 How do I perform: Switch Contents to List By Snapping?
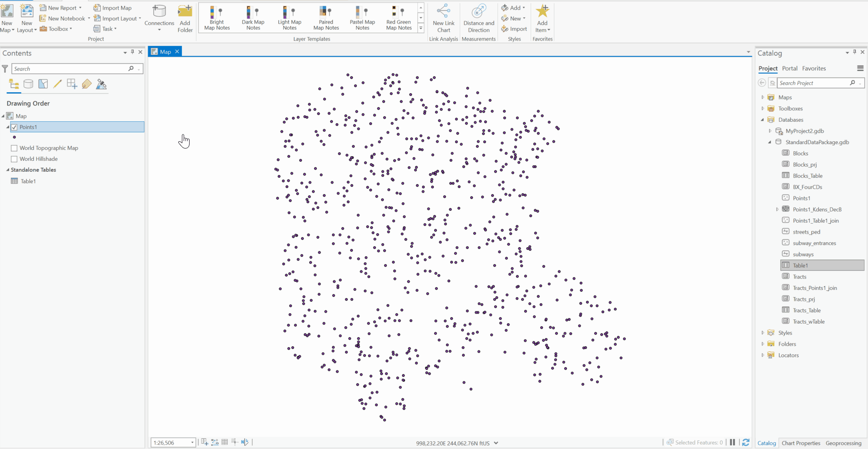(x=72, y=84)
